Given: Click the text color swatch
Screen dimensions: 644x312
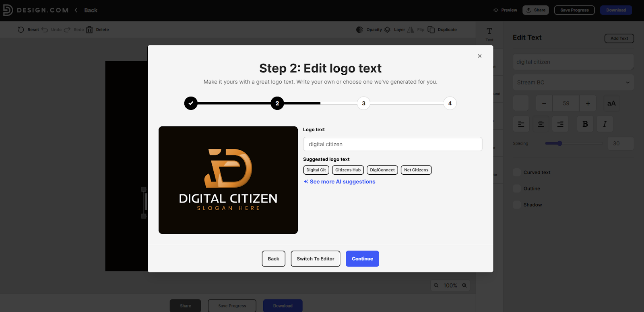Looking at the screenshot, I should point(521,103).
